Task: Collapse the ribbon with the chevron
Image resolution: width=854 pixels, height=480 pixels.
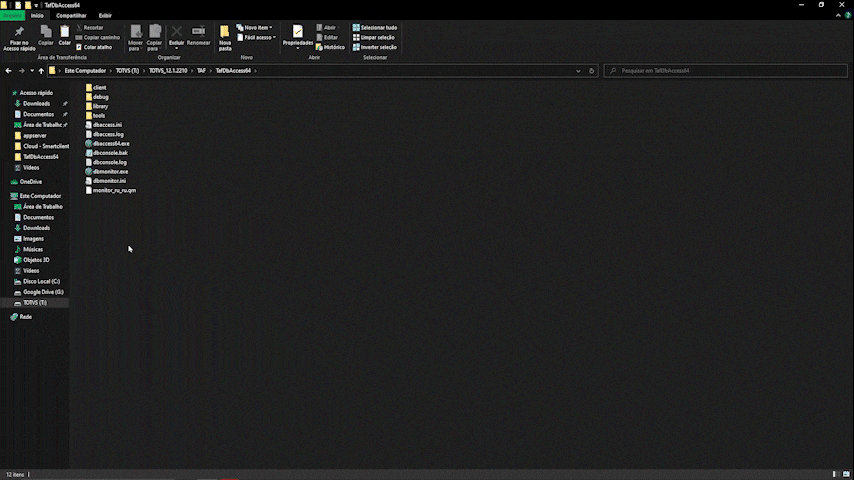Action: click(x=838, y=15)
